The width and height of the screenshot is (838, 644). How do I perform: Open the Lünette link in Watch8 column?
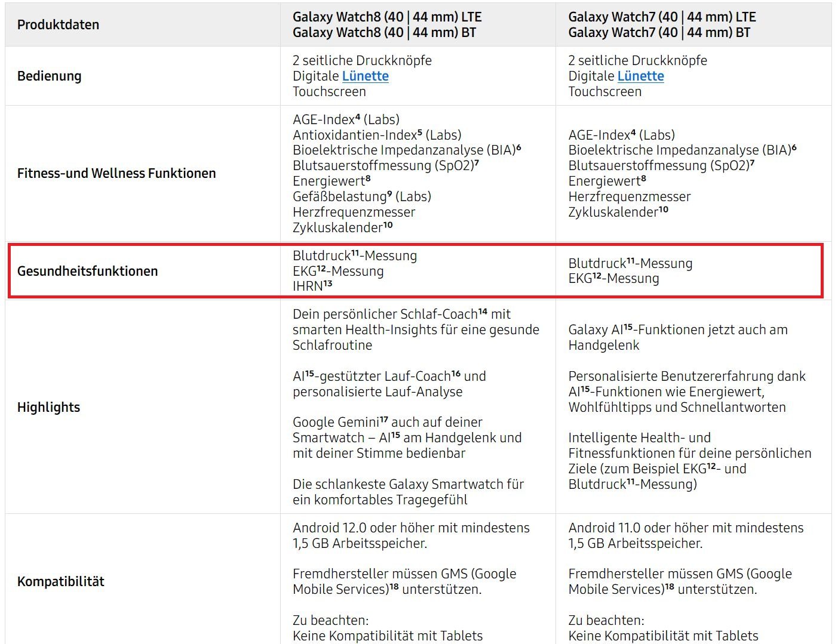click(x=365, y=76)
